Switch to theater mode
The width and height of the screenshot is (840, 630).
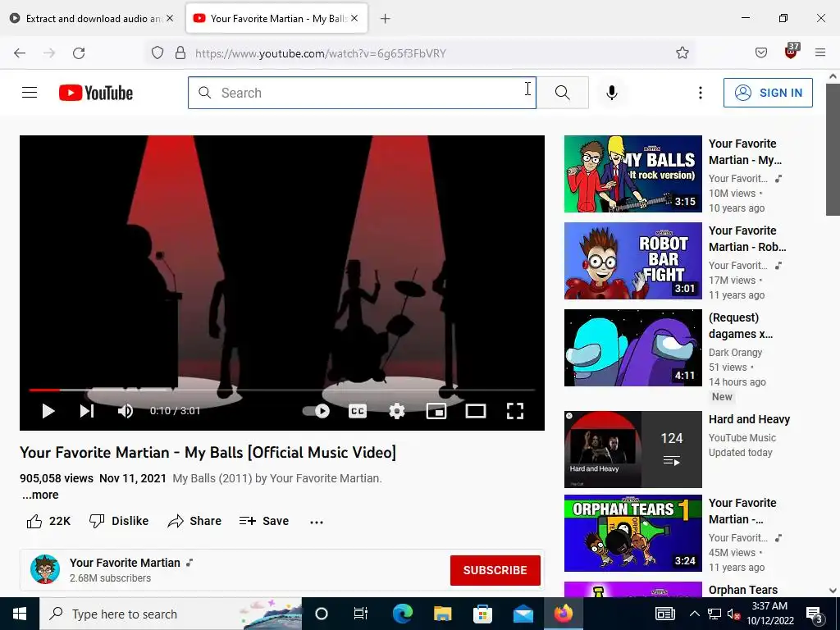tap(476, 411)
